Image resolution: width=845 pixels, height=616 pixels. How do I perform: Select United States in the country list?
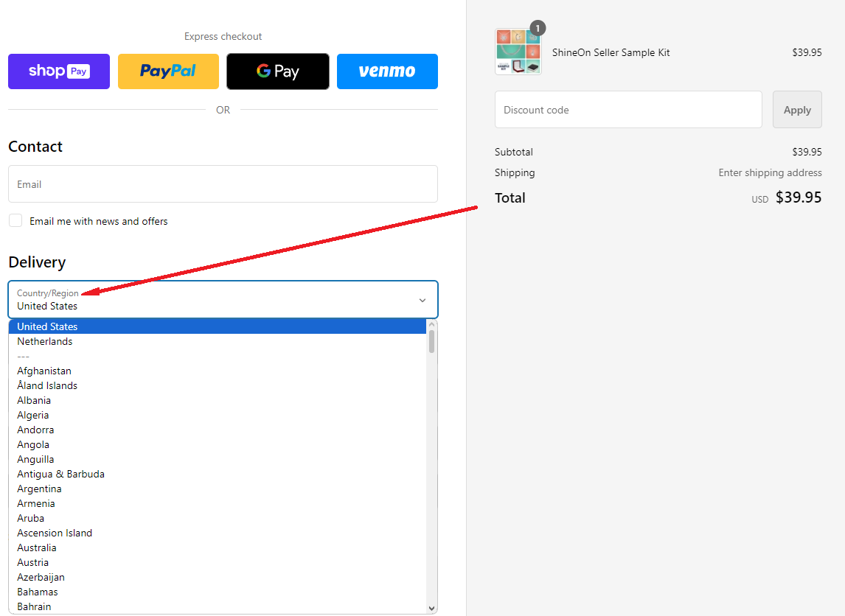coord(218,326)
